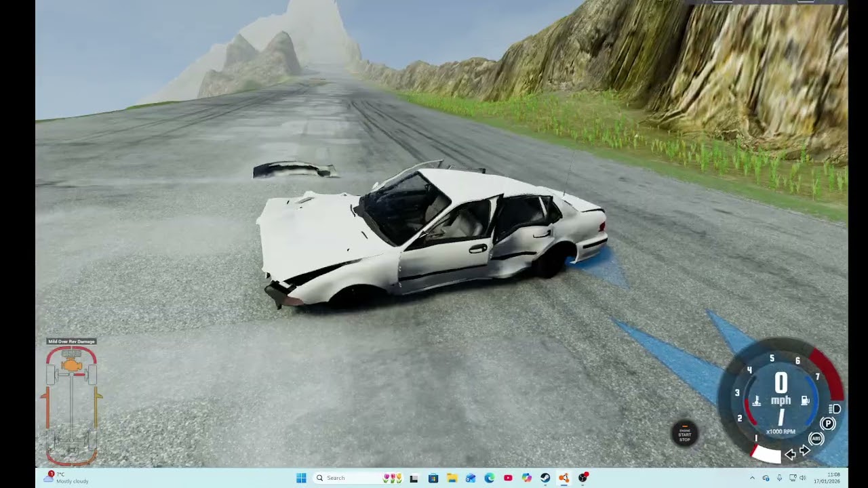Click the left turn signal arrow
The width and height of the screenshot is (868, 488).
(790, 455)
